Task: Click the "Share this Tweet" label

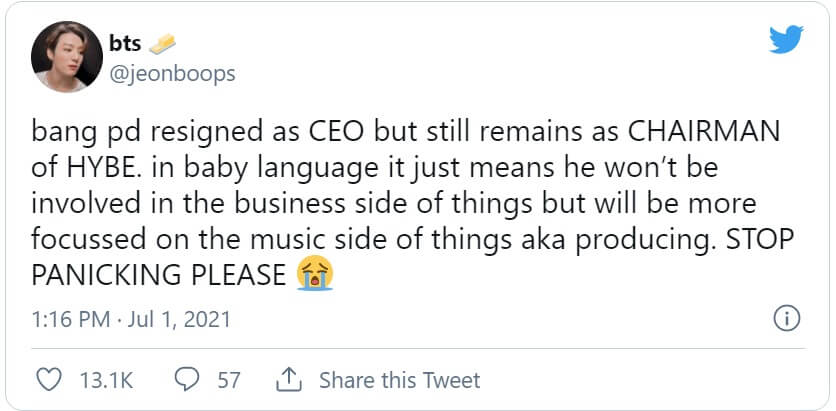Action: click(x=399, y=380)
